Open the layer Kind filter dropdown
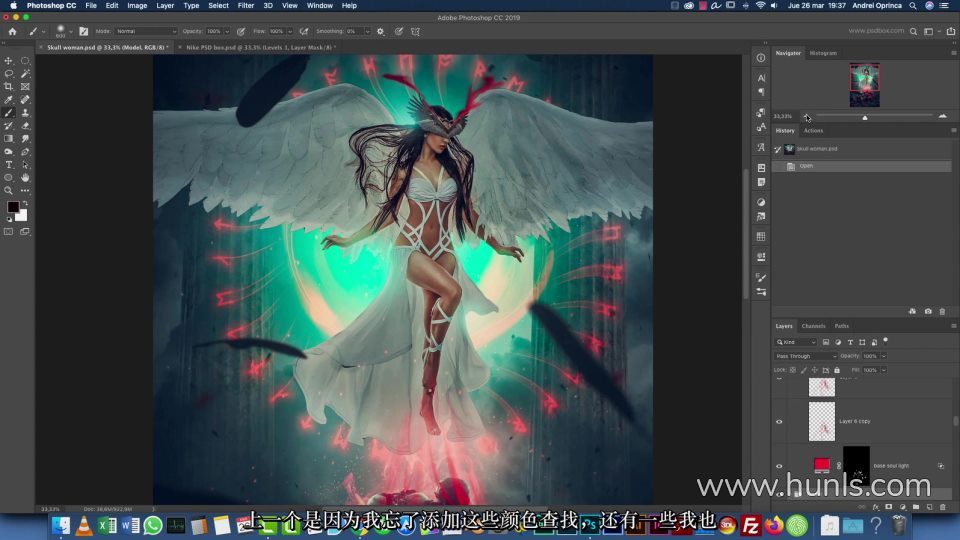 [795, 342]
